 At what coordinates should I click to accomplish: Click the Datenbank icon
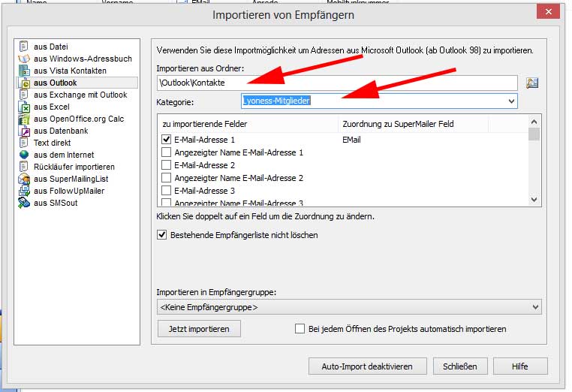[x=24, y=131]
